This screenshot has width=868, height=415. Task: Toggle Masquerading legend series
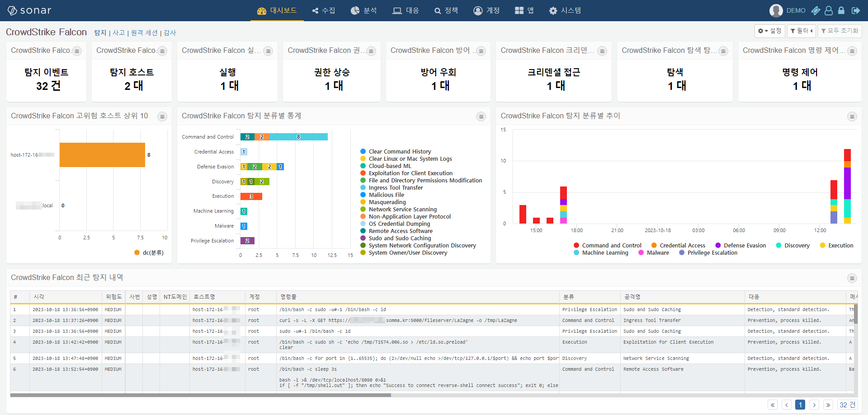383,202
